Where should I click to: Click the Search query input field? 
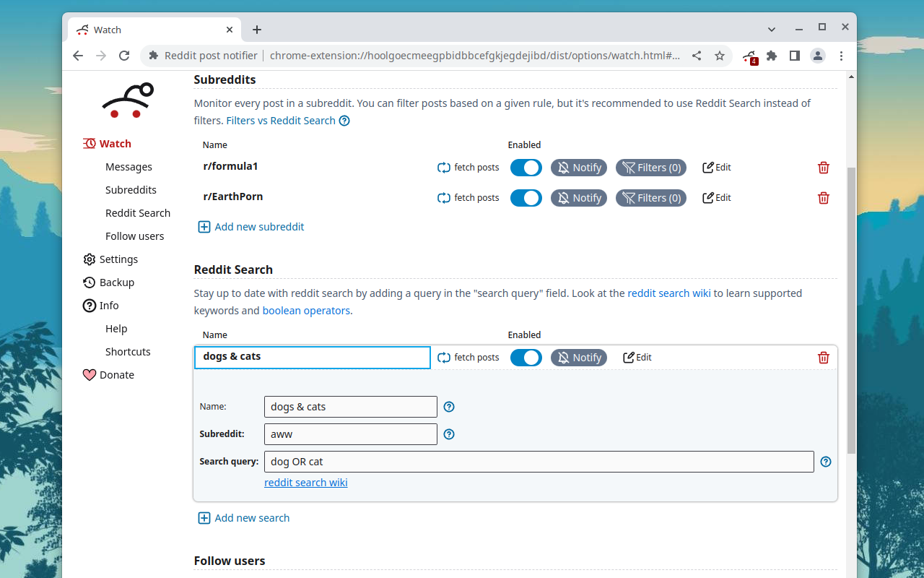click(539, 462)
